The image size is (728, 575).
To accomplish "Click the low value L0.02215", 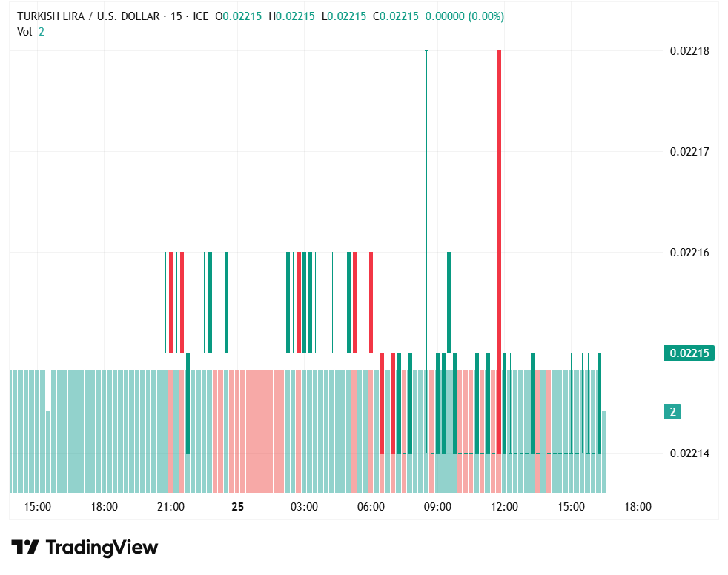I will point(343,16).
